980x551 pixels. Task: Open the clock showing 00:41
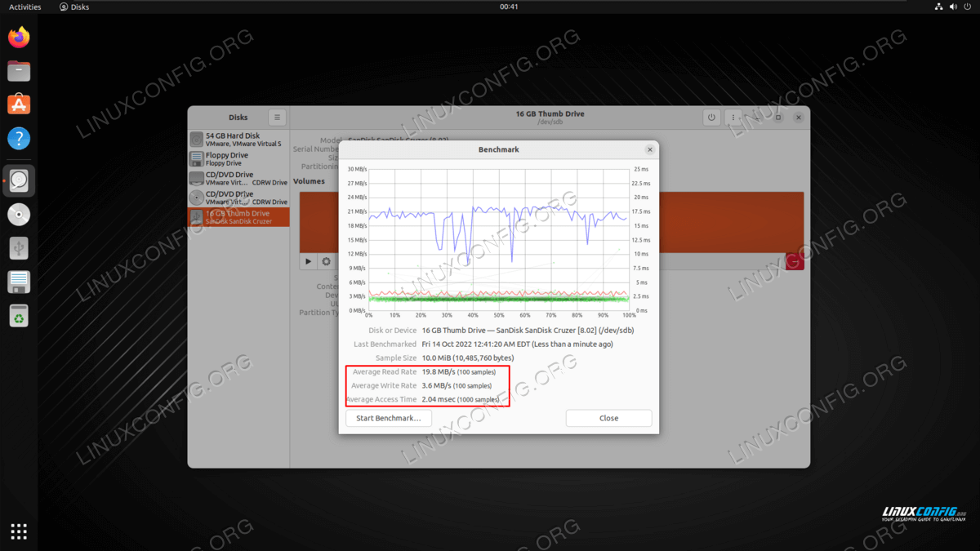tap(509, 7)
